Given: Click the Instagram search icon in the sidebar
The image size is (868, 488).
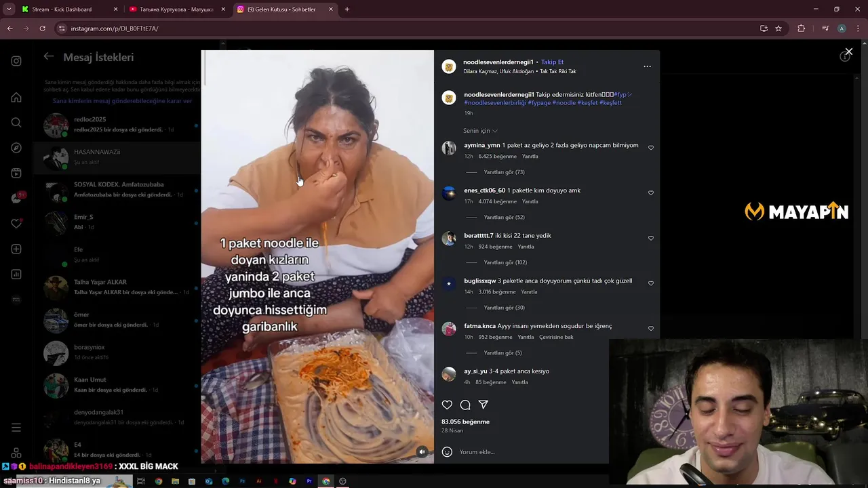Looking at the screenshot, I should 16,123.
